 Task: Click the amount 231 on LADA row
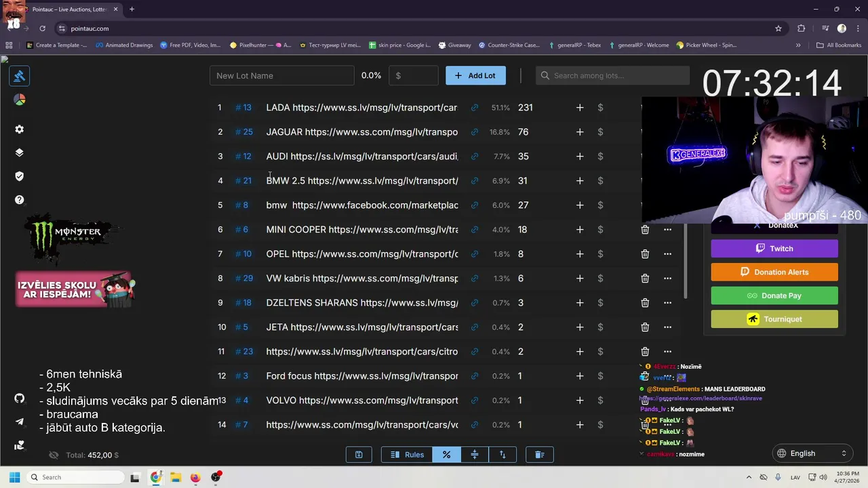pos(526,108)
